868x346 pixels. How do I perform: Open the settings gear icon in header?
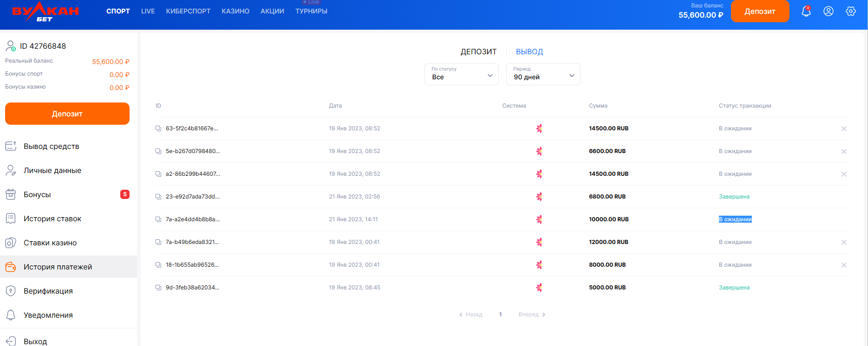coord(851,11)
